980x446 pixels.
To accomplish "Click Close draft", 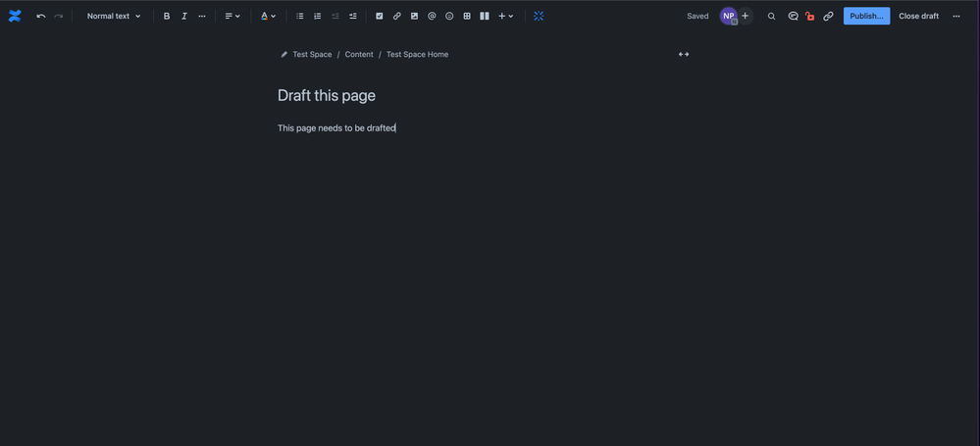I will pos(919,17).
